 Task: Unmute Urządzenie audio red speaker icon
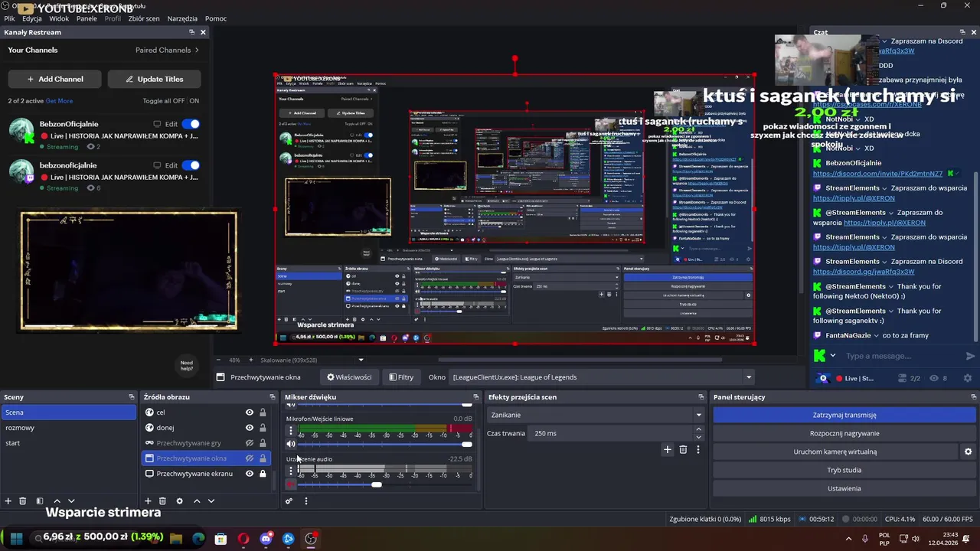click(291, 484)
